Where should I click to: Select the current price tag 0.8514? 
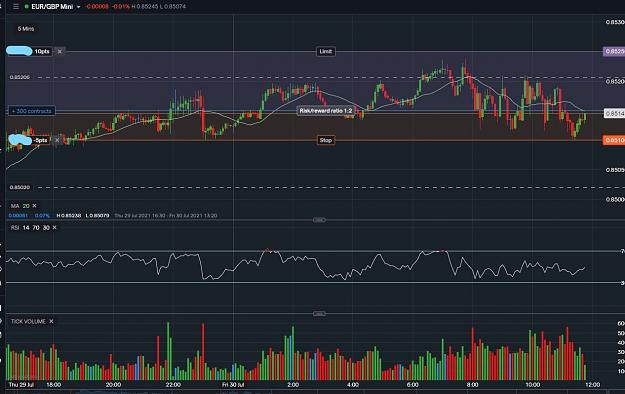(614, 114)
